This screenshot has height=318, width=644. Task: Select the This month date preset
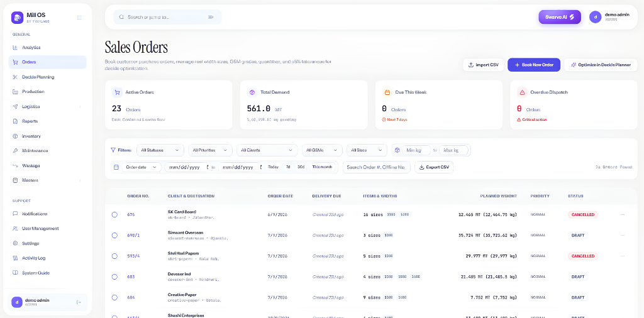click(322, 167)
